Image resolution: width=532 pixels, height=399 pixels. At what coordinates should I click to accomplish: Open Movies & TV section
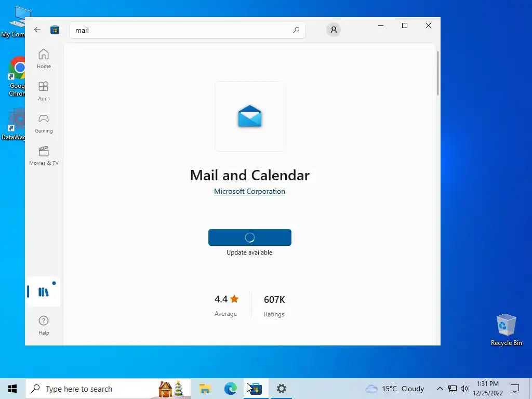[44, 155]
